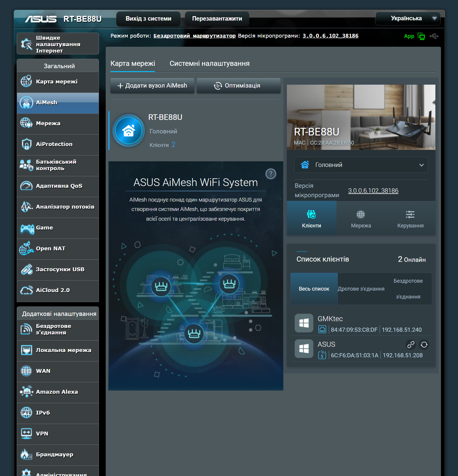The height and width of the screenshot is (476, 458).
Task: Click the USB status icon in header
Action: tap(434, 36)
